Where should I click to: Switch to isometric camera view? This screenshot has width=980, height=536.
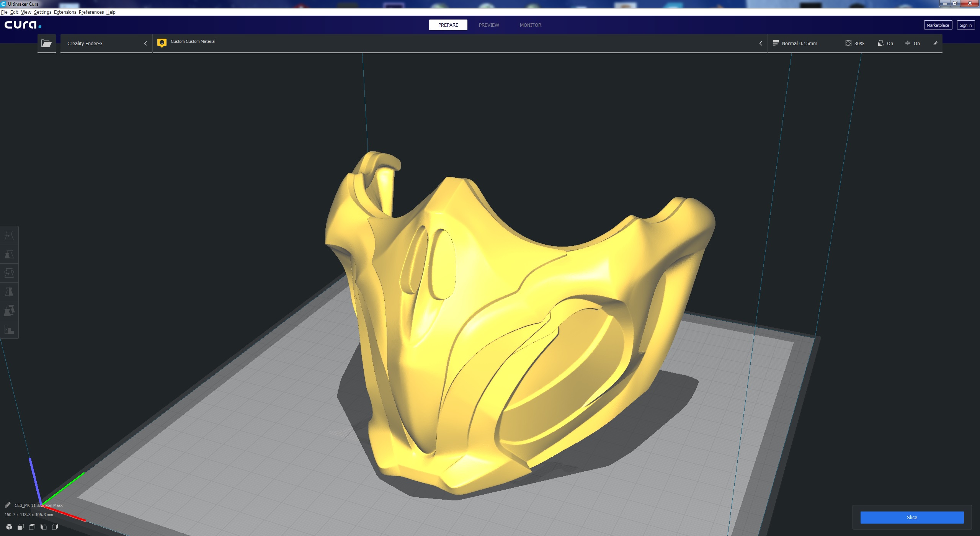(x=9, y=526)
